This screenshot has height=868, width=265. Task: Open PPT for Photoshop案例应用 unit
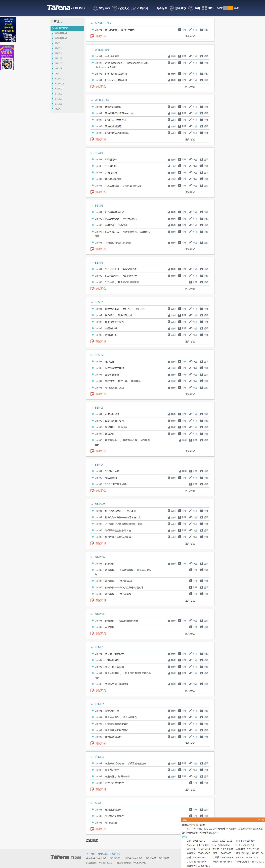point(182,80)
